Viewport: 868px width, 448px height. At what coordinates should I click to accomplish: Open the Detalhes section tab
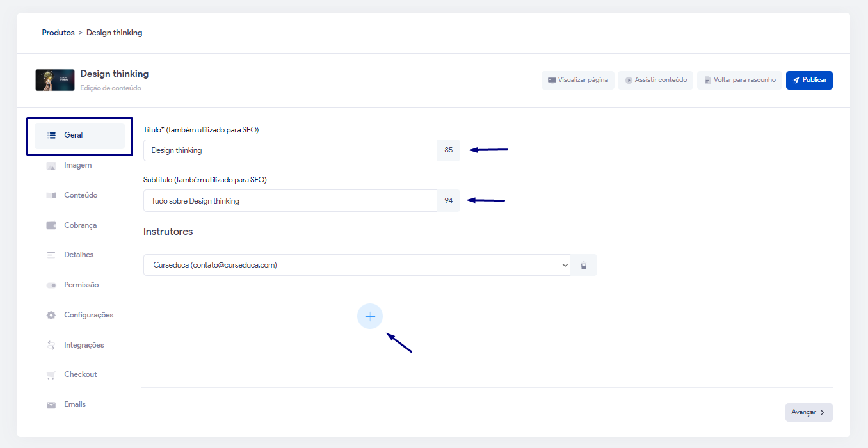(79, 255)
